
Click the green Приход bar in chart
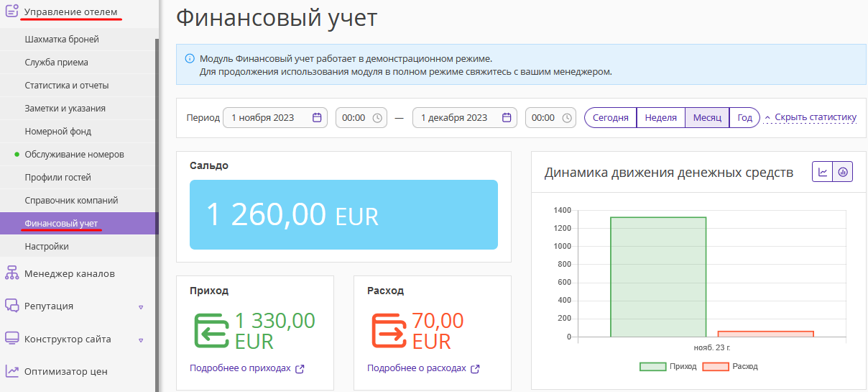(658, 277)
